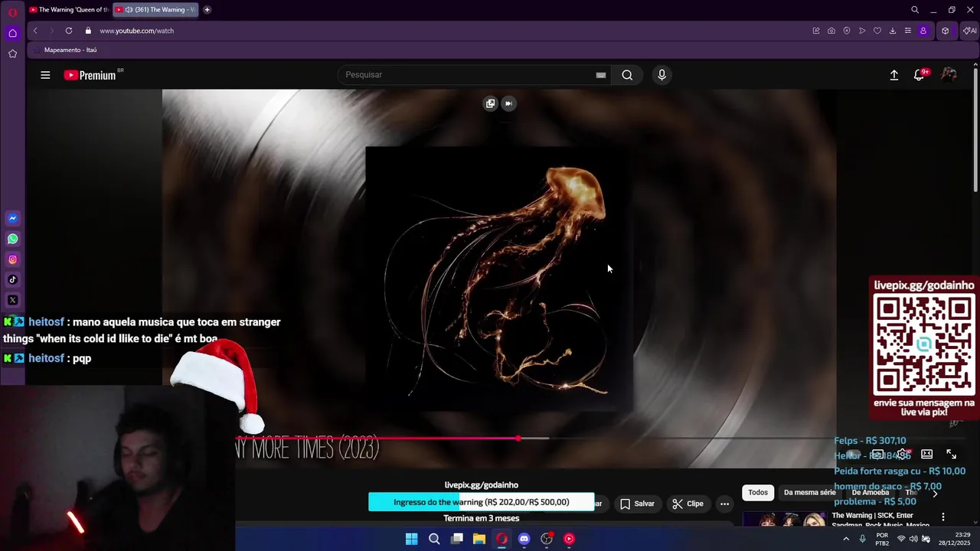Open the browser downloads icon
This screenshot has width=980, height=551.
[893, 31]
